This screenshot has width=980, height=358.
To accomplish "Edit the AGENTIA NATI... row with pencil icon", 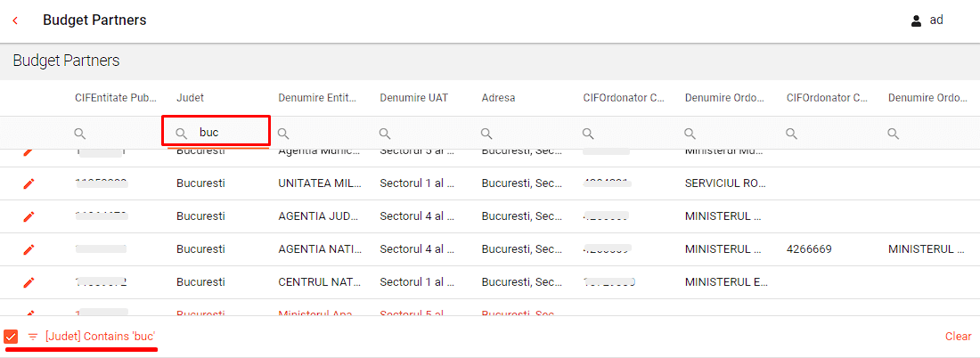I will 29,249.
